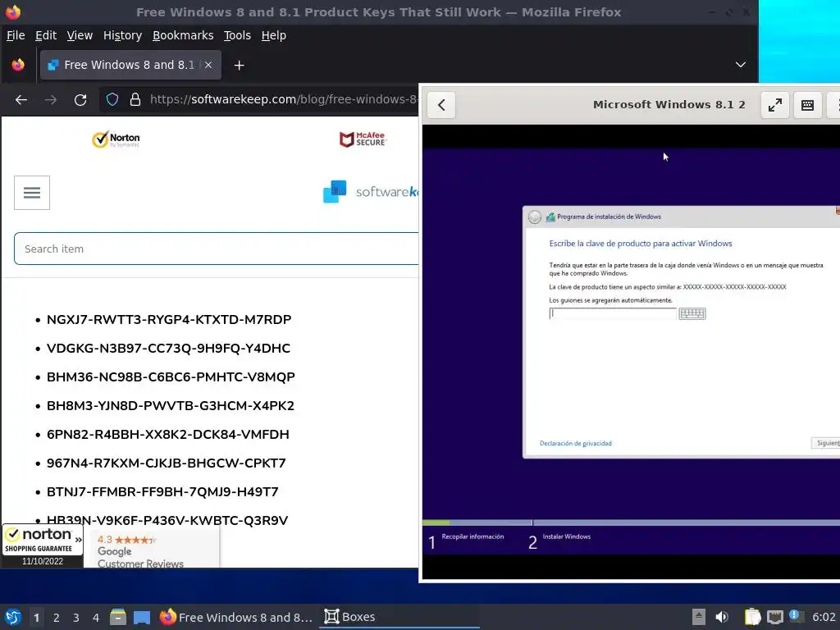Viewport: 840px width, 630px height.
Task: Open the Help menu
Action: [273, 35]
